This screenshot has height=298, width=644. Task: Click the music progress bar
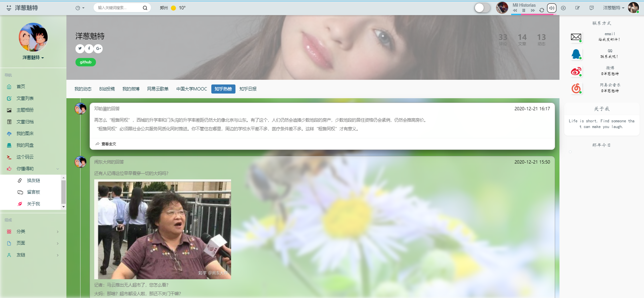coord(534,14)
